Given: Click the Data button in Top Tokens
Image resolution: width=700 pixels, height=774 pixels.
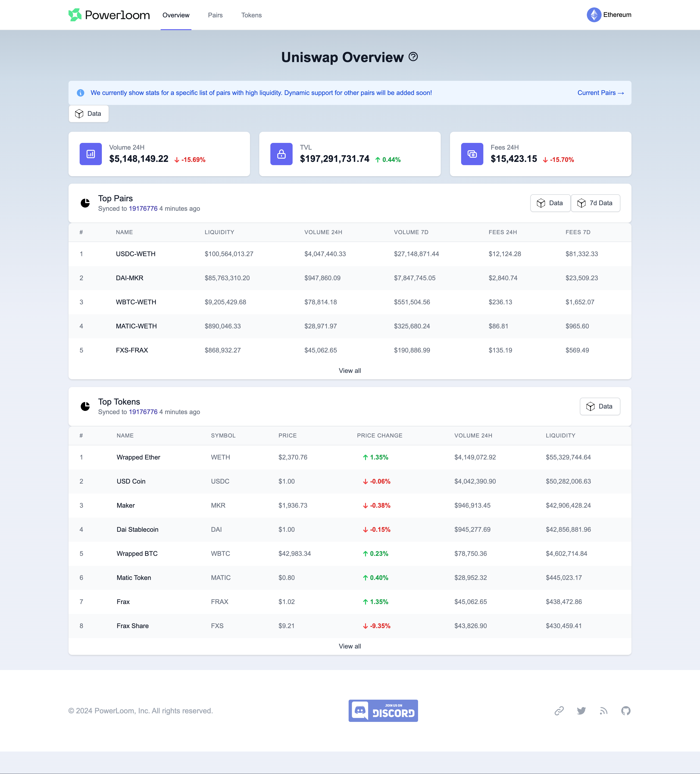Looking at the screenshot, I should pos(600,406).
